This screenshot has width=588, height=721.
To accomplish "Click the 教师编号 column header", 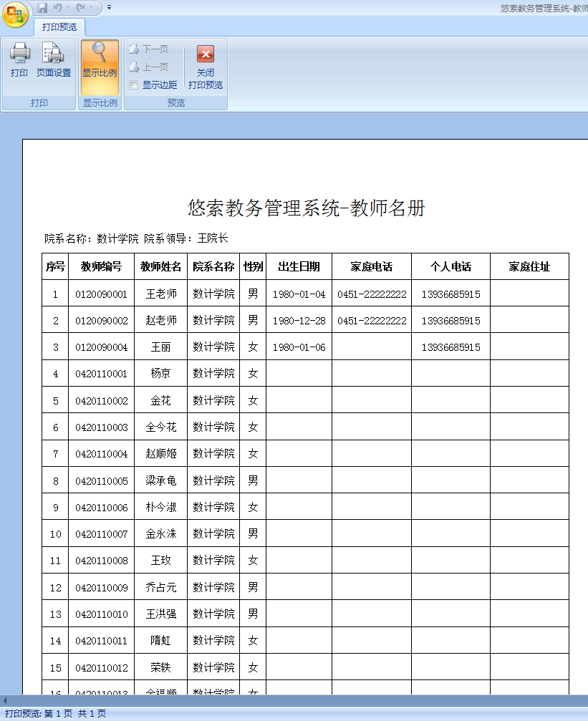I will click(x=101, y=266).
